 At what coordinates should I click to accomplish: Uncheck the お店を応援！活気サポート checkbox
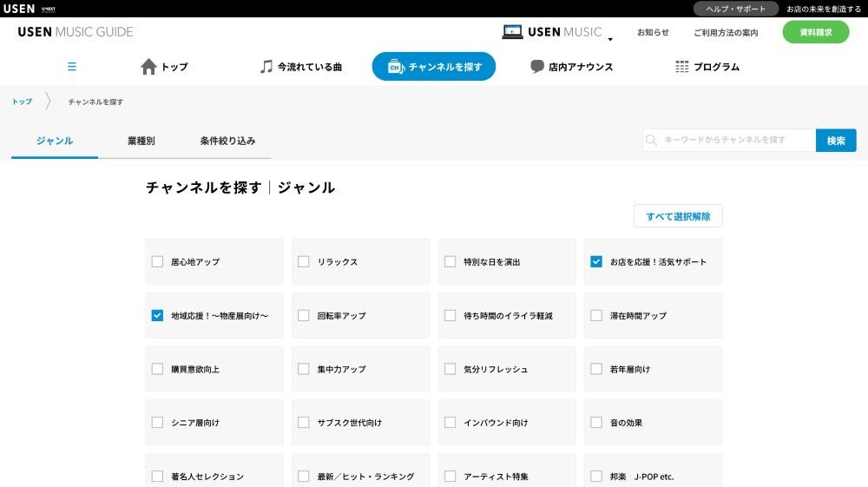596,261
